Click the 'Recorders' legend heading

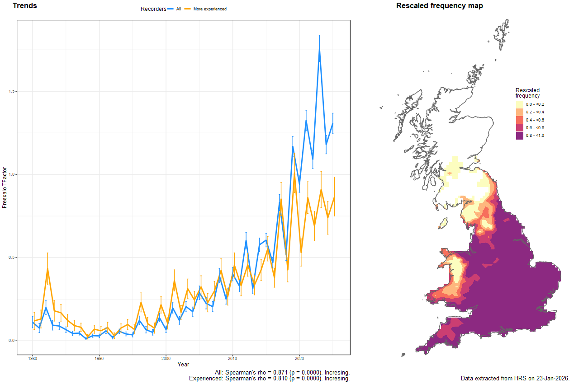153,9
